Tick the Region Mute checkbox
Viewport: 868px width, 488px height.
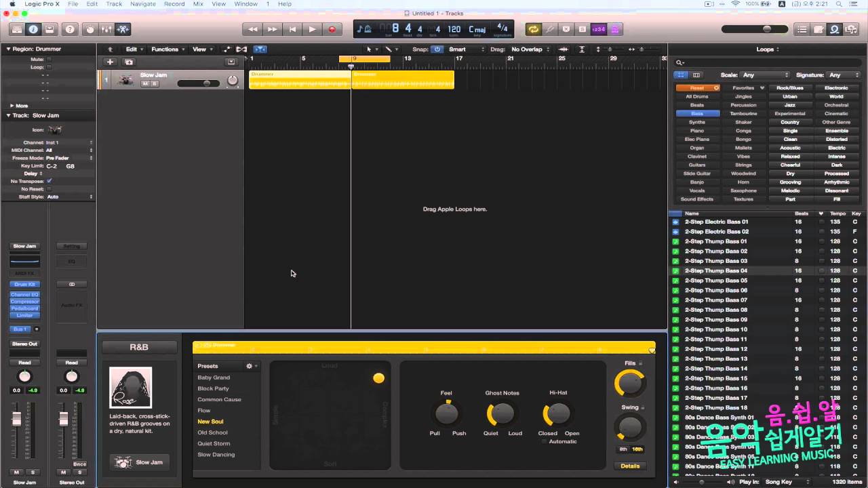pyautogui.click(x=49, y=59)
